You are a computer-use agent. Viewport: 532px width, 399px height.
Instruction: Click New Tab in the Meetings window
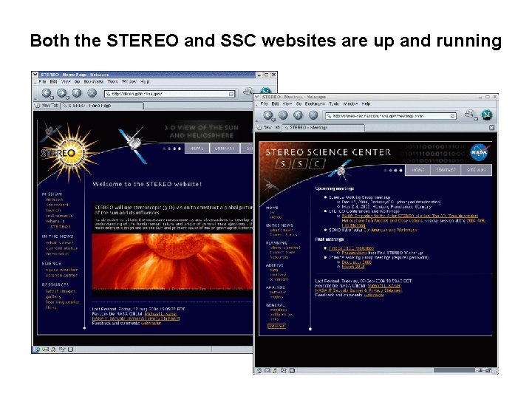(x=268, y=127)
